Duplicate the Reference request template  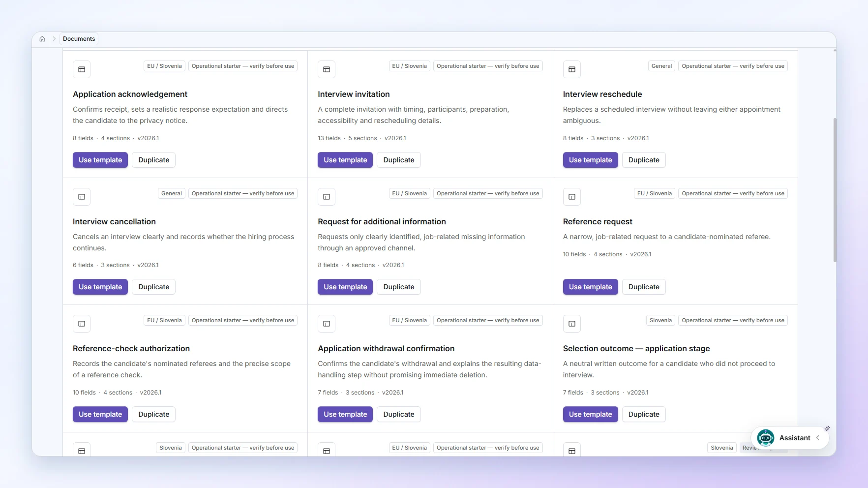click(644, 287)
